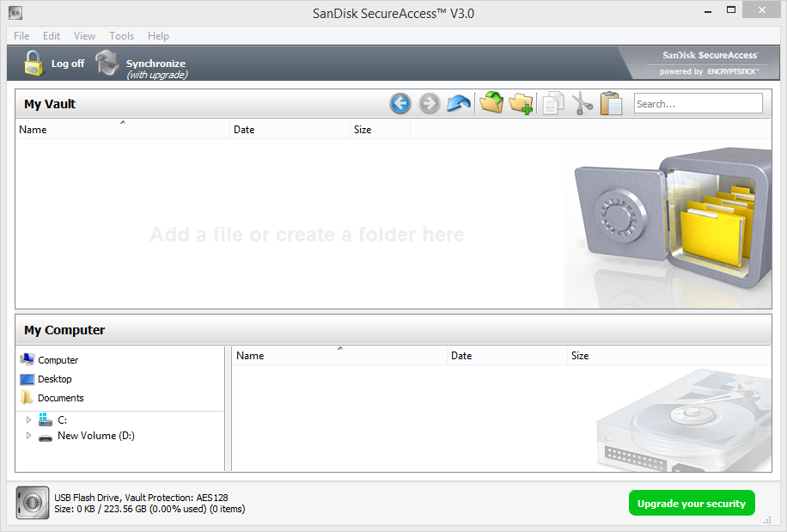The width and height of the screenshot is (787, 532).
Task: Select New Volume (D:) label
Action: pyautogui.click(x=96, y=436)
